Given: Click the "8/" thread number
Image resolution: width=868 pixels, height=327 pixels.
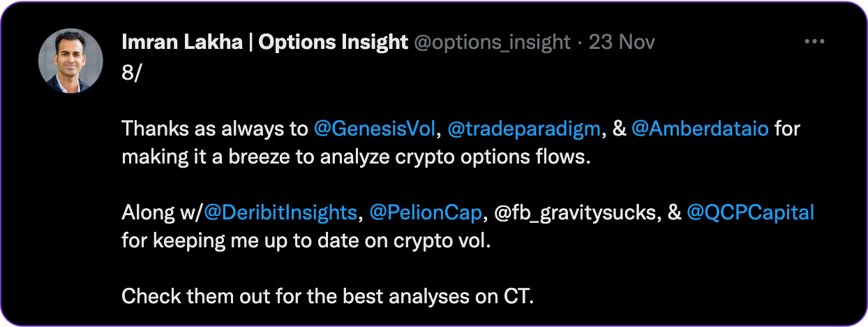Looking at the screenshot, I should [x=131, y=73].
